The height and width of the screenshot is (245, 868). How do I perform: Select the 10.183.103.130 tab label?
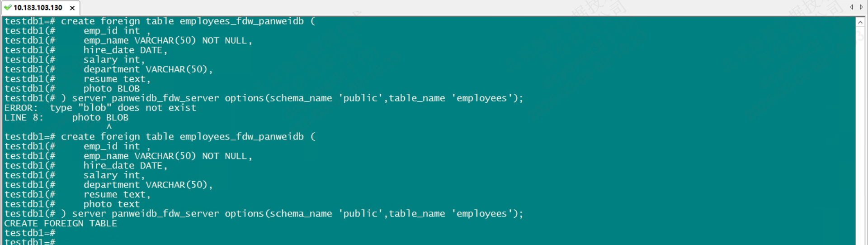[38, 8]
